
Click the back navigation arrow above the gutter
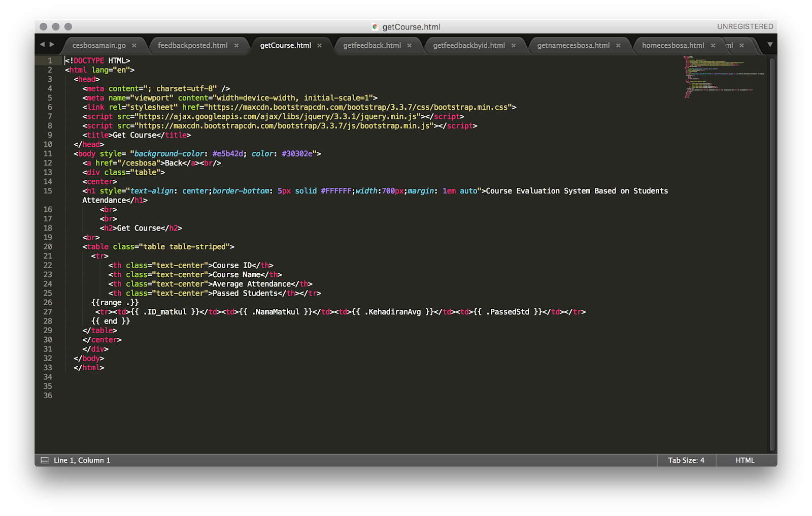[43, 45]
